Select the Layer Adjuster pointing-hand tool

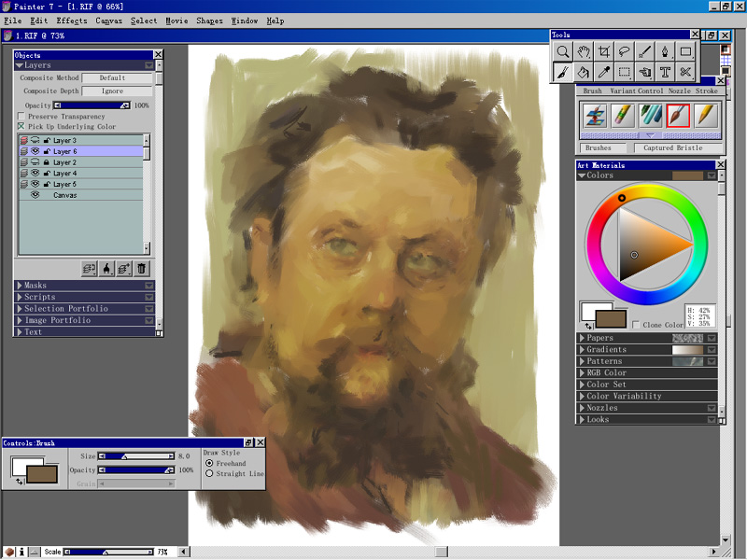[644, 72]
